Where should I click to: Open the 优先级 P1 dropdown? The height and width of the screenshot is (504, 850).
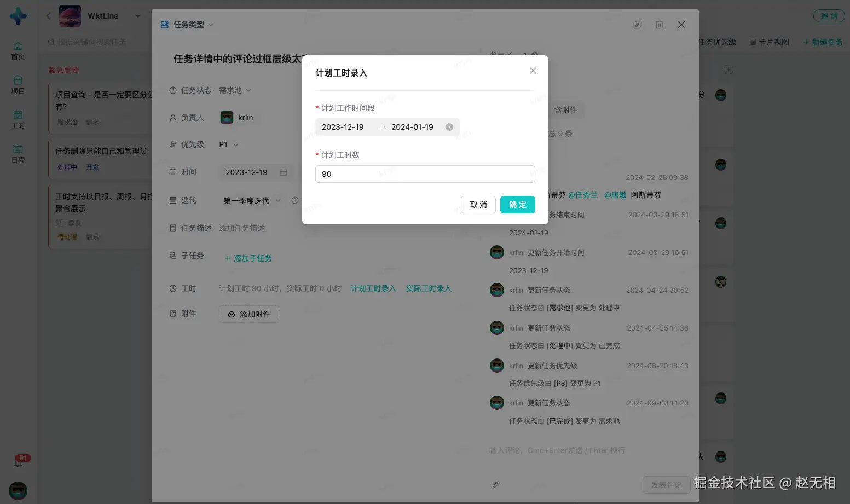[x=229, y=144]
